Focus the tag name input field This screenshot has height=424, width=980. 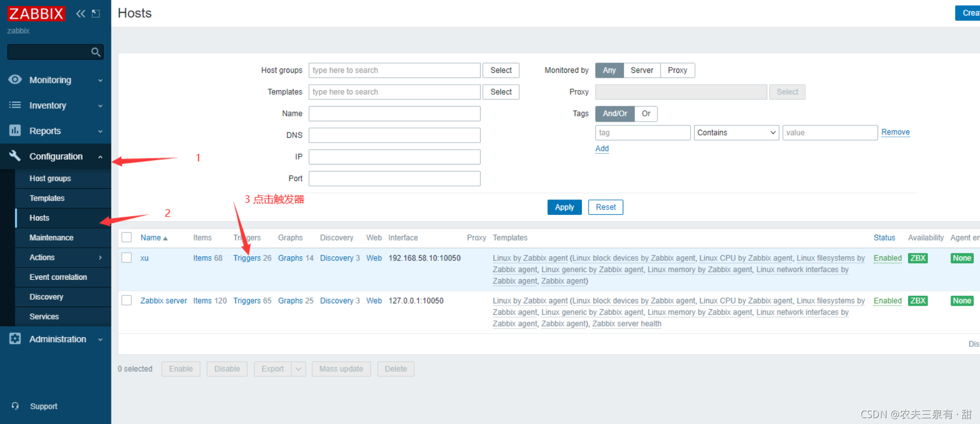click(643, 132)
